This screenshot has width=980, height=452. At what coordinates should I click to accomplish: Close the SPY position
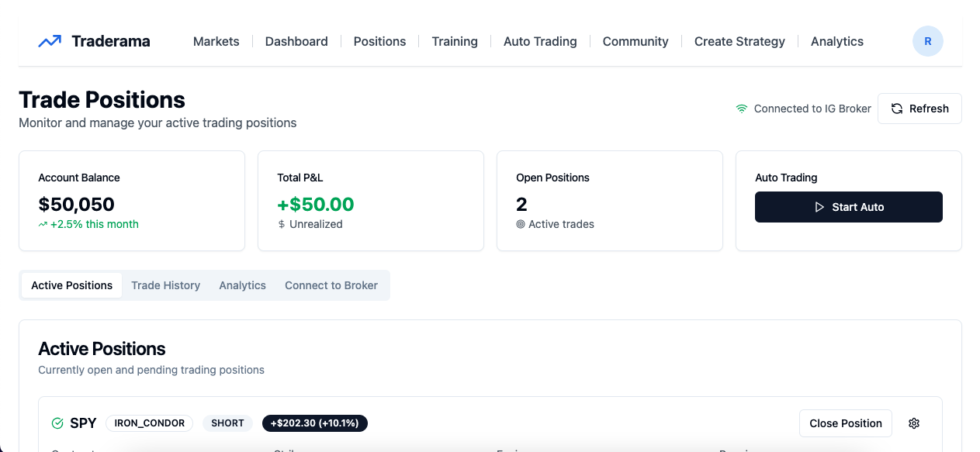point(846,423)
